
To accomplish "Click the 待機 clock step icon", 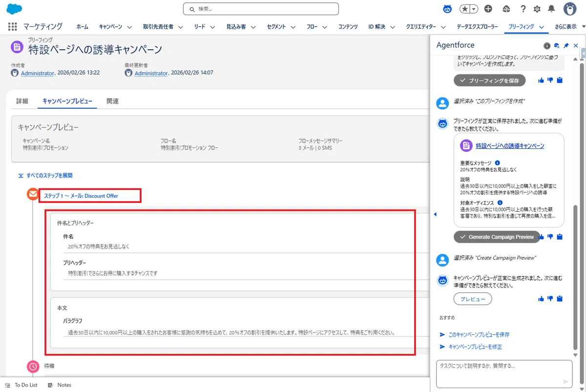I will 33,366.
